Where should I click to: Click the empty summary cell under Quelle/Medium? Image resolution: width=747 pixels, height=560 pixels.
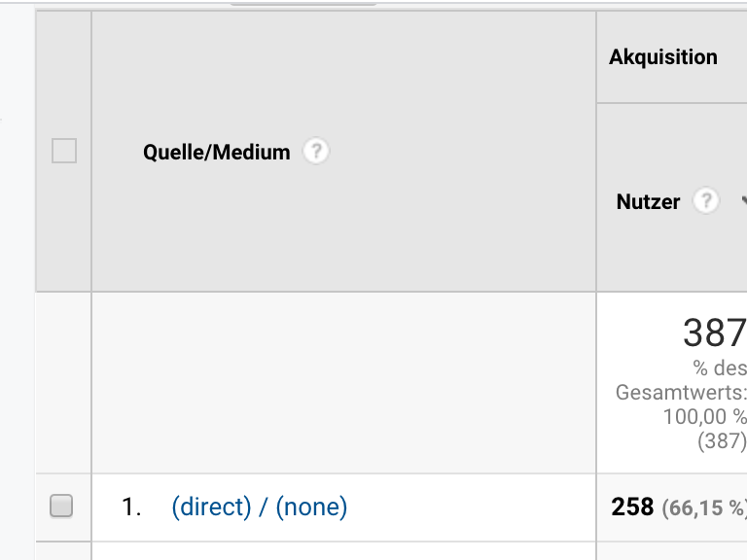click(343, 383)
